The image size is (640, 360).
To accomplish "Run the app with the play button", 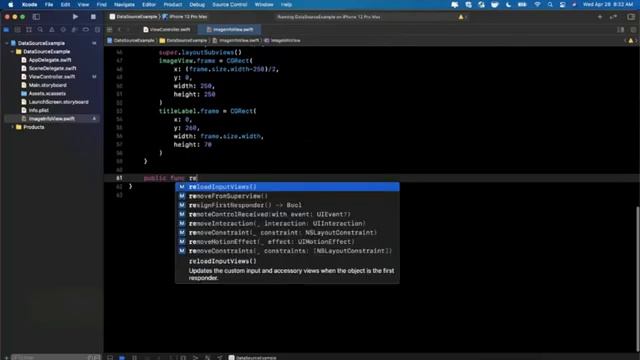I will point(75,17).
